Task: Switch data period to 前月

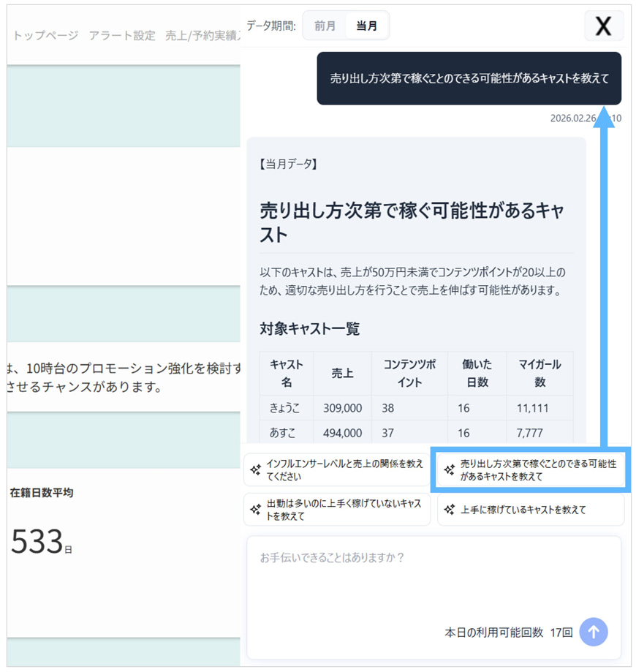Action: pos(325,26)
